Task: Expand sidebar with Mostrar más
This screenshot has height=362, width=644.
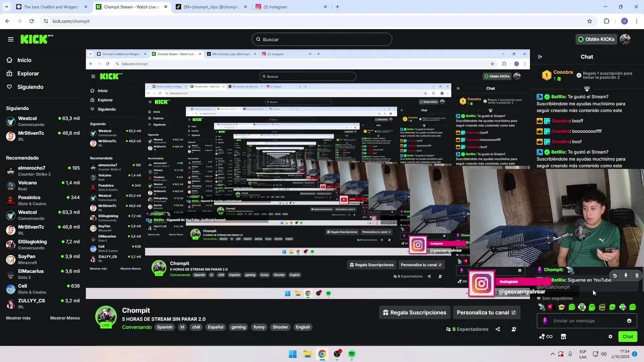Action: [x=18, y=318]
